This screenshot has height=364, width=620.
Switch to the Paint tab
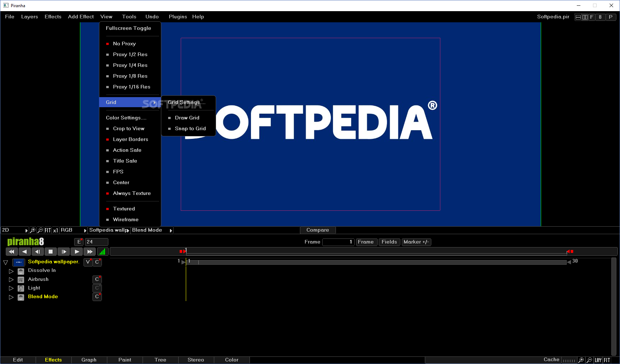[x=125, y=360]
